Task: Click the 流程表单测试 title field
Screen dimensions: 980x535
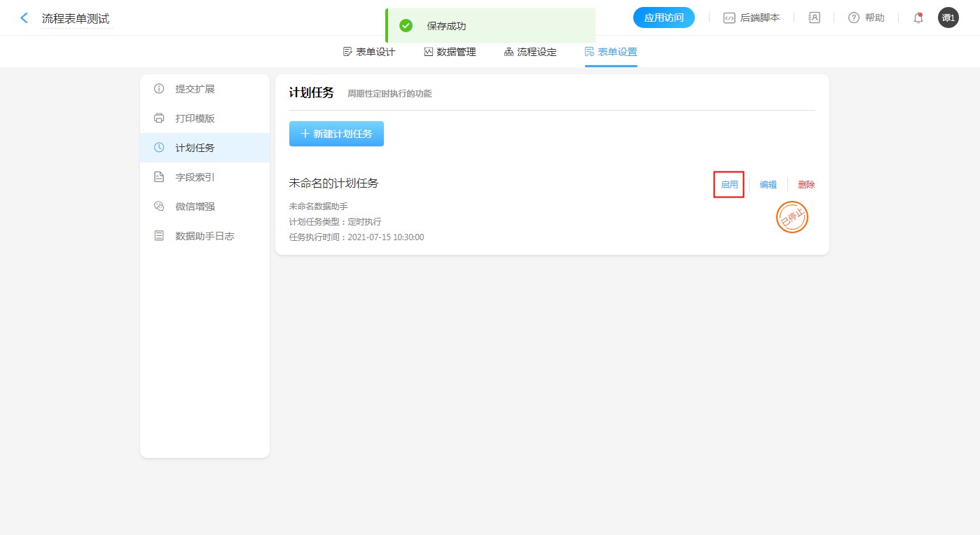Action: pyautogui.click(x=76, y=19)
